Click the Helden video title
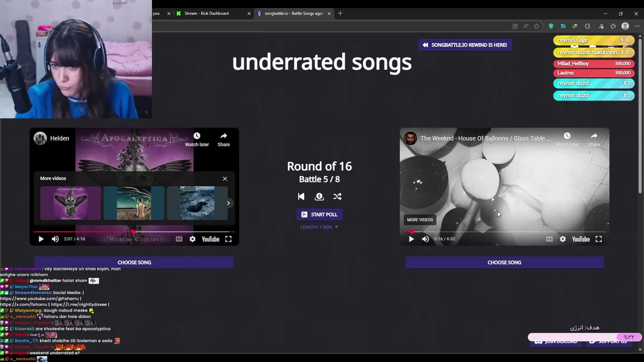The width and height of the screenshot is (644, 362). point(59,138)
